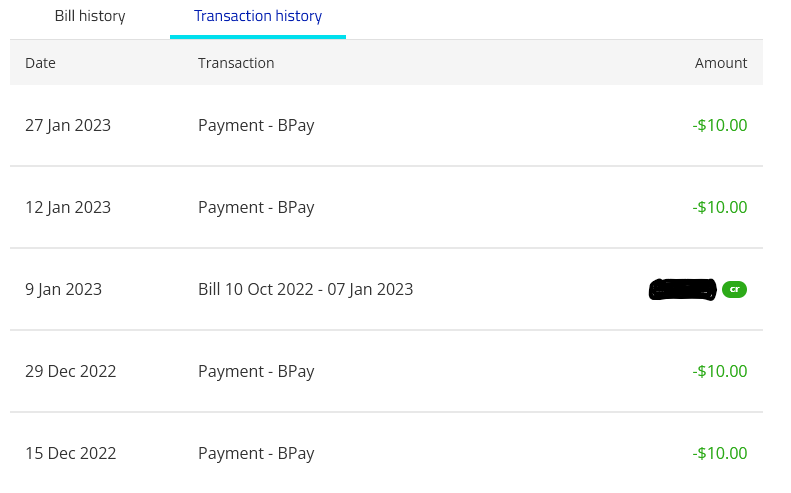Select the Transaction history tab

(x=258, y=17)
